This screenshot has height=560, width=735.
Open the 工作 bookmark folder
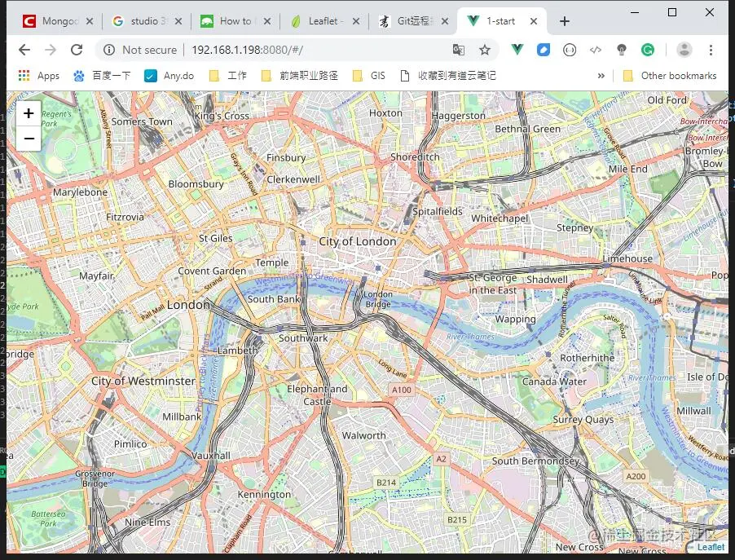tap(228, 76)
